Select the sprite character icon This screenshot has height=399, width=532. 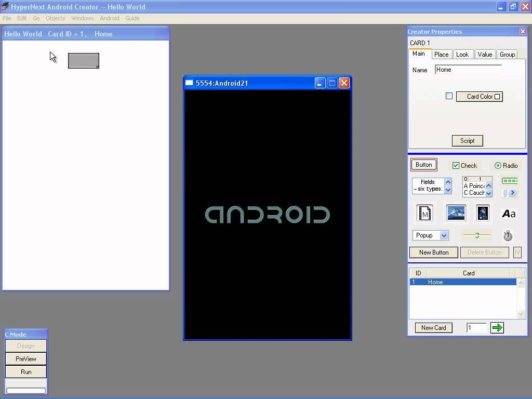(483, 214)
